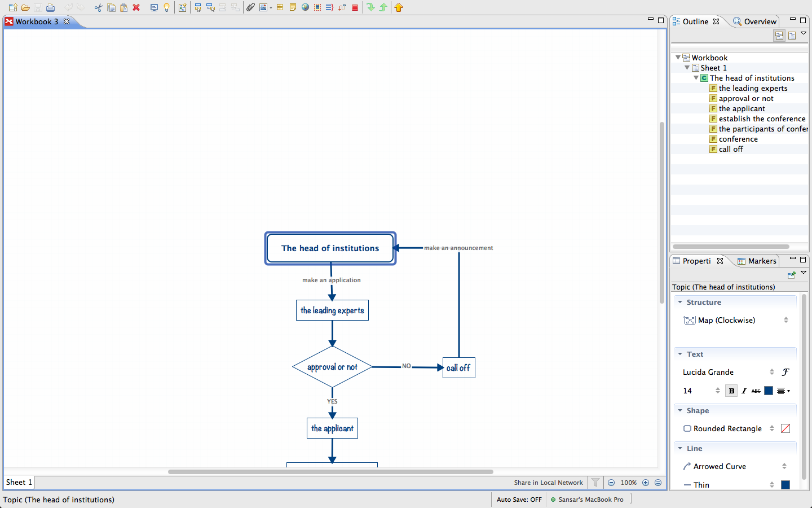This screenshot has width=812, height=508.
Task: Collapse 'The head of institutions' in Outline
Action: (x=696, y=78)
